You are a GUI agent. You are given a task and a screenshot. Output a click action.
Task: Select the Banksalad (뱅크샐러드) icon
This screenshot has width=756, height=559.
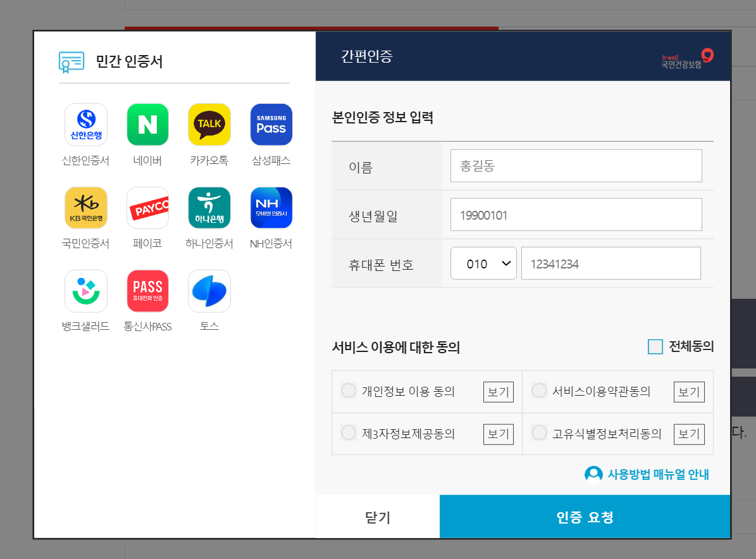[86, 291]
